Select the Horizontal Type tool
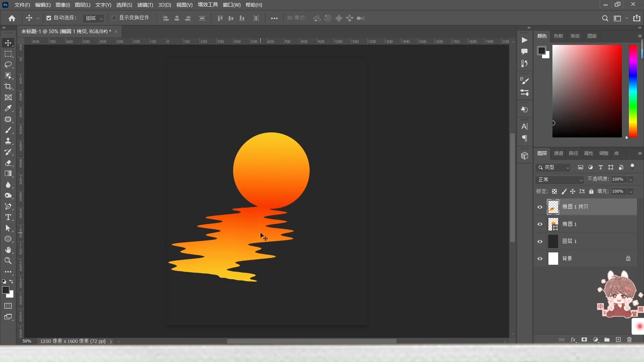The width and height of the screenshot is (644, 362). [8, 217]
